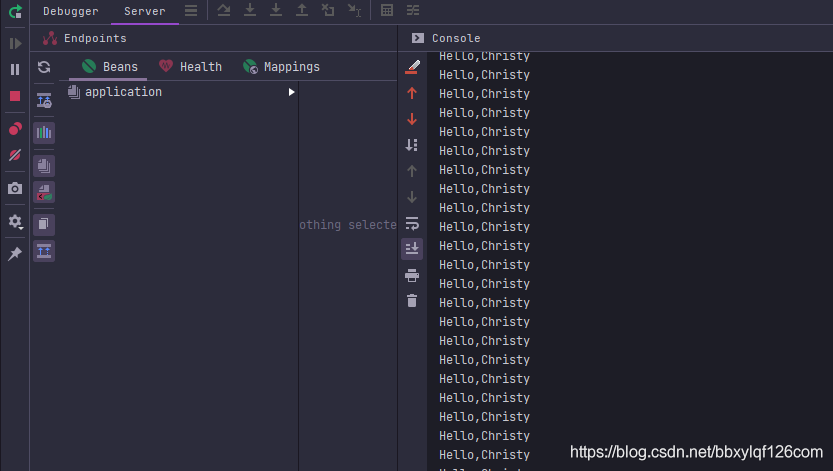
Task: Open the Mappings endpoint tab
Action: tap(281, 67)
